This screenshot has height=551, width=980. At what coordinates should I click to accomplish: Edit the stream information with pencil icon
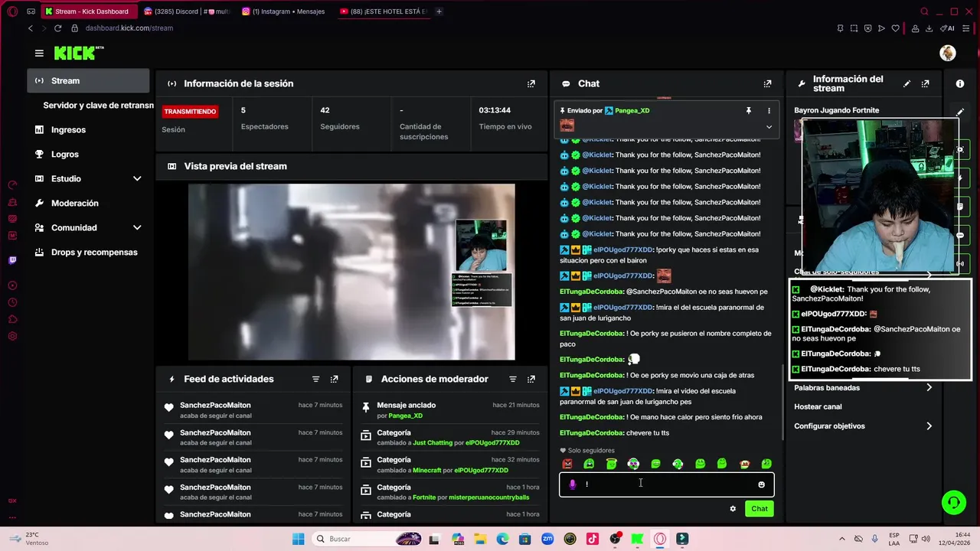906,83
